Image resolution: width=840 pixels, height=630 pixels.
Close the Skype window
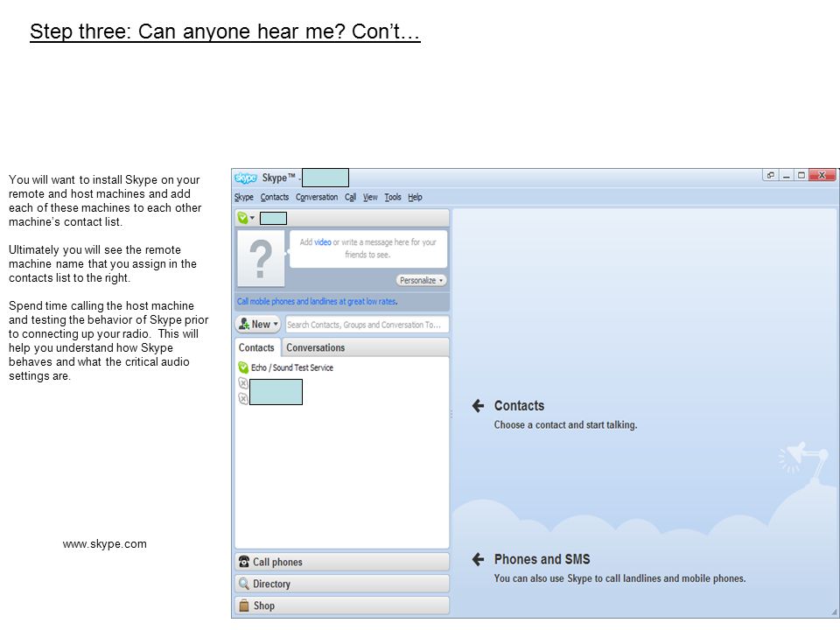click(822, 175)
